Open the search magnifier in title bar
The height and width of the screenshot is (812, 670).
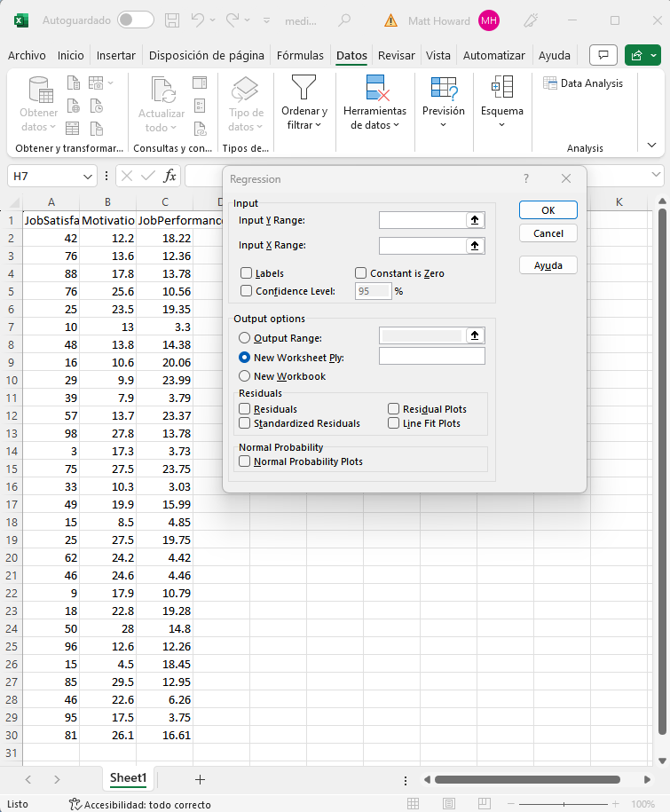tap(345, 20)
